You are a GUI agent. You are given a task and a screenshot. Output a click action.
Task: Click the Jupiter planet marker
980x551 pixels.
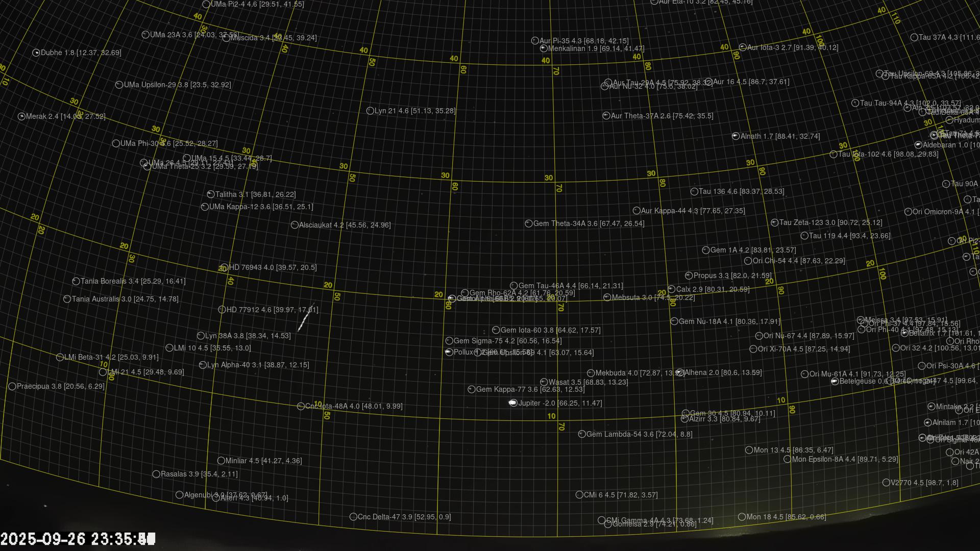[x=513, y=403]
